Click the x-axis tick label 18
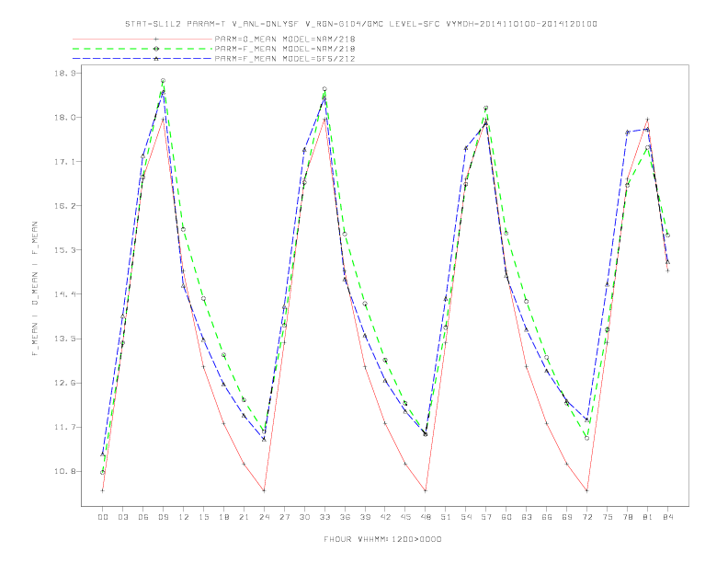Screen dimensions: 728x563 pos(223,517)
